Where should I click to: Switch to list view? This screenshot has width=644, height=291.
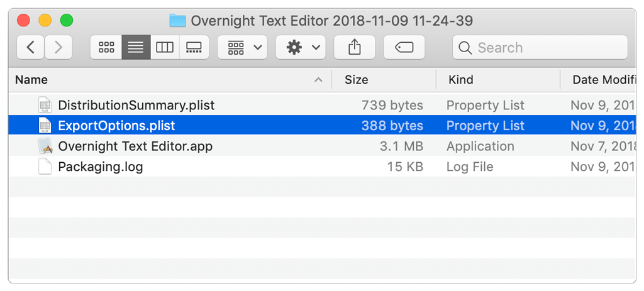tap(136, 47)
